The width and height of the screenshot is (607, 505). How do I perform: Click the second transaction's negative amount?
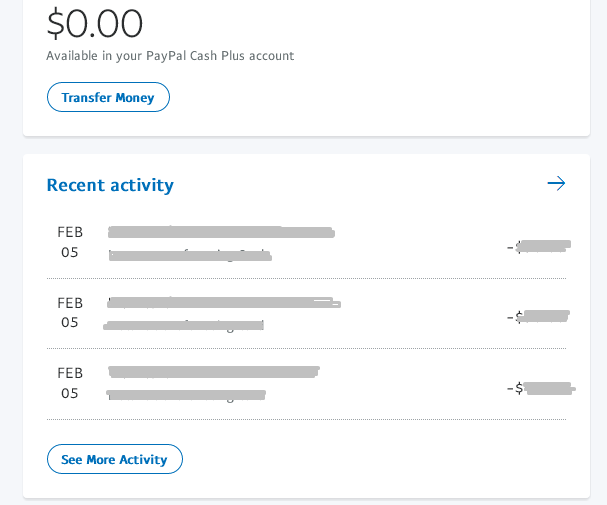tap(538, 317)
